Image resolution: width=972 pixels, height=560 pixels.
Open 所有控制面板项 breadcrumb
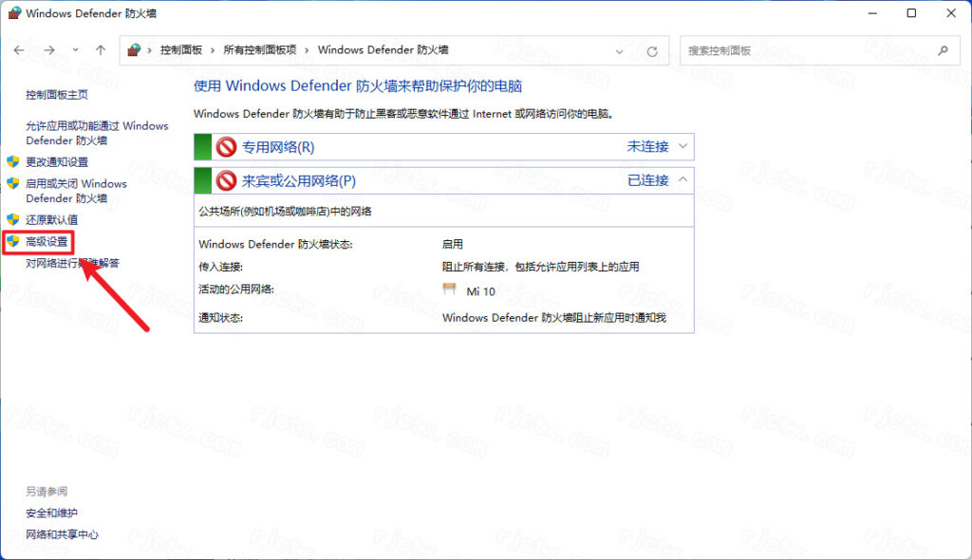pos(260,50)
